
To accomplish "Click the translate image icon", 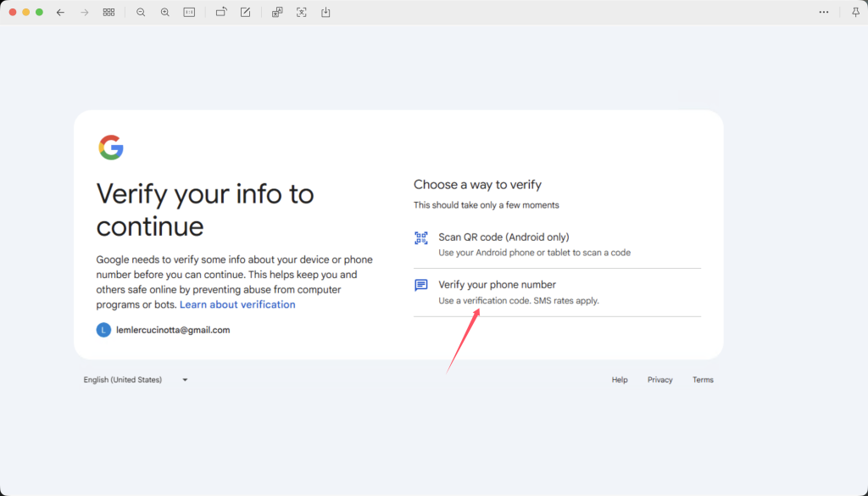I will 277,13.
